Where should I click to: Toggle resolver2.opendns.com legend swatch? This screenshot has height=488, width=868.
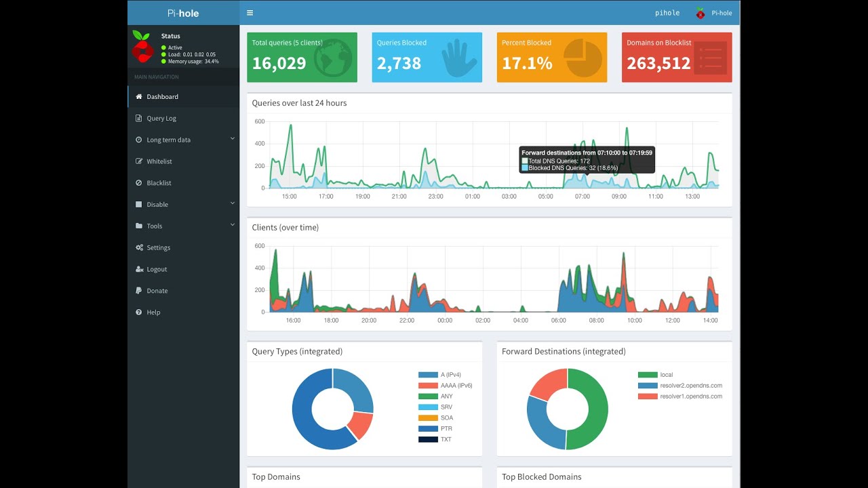(x=648, y=386)
